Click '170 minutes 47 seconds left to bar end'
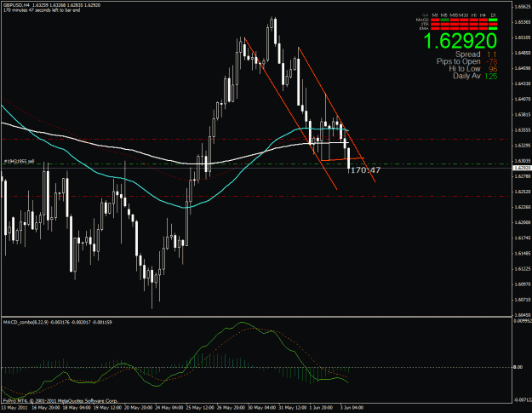This screenshot has width=532, height=413. tap(42, 10)
